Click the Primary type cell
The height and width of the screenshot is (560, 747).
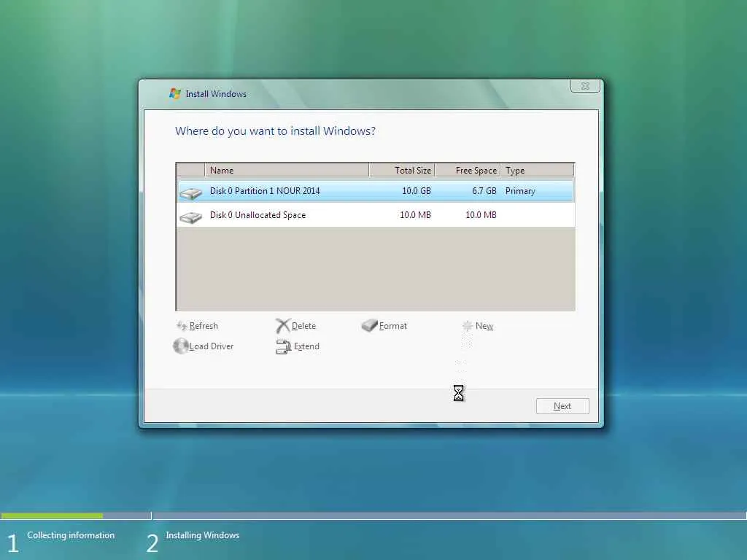point(520,191)
